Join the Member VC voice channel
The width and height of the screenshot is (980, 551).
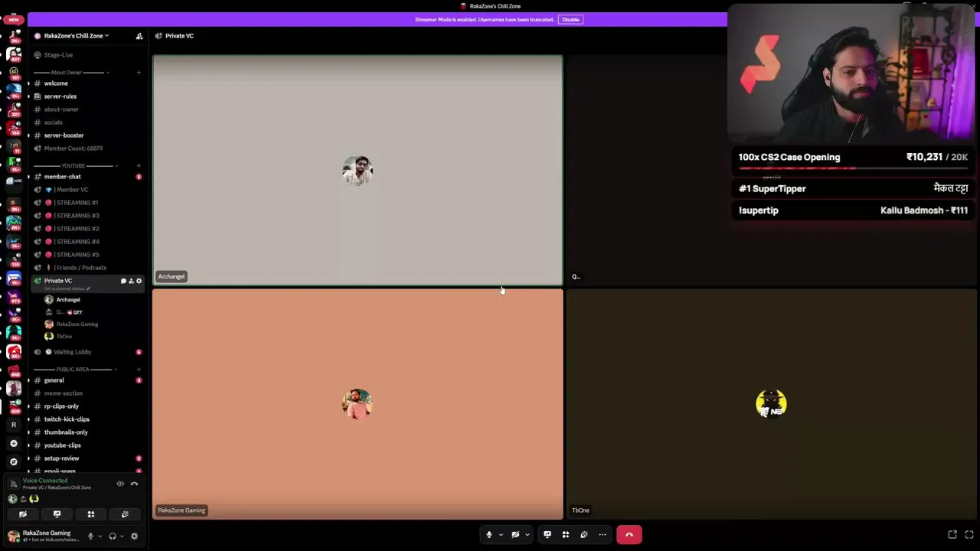click(x=71, y=190)
